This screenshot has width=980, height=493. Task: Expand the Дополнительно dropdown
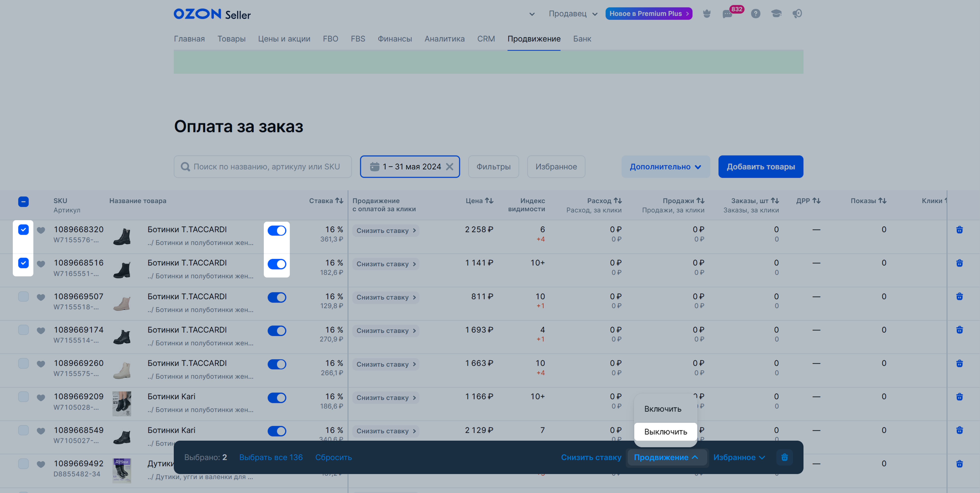point(665,166)
